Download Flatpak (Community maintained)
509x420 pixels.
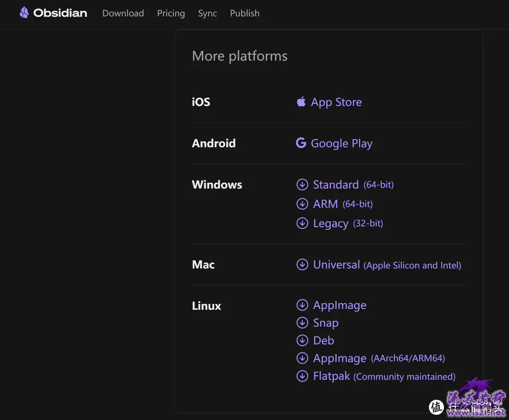point(384,376)
